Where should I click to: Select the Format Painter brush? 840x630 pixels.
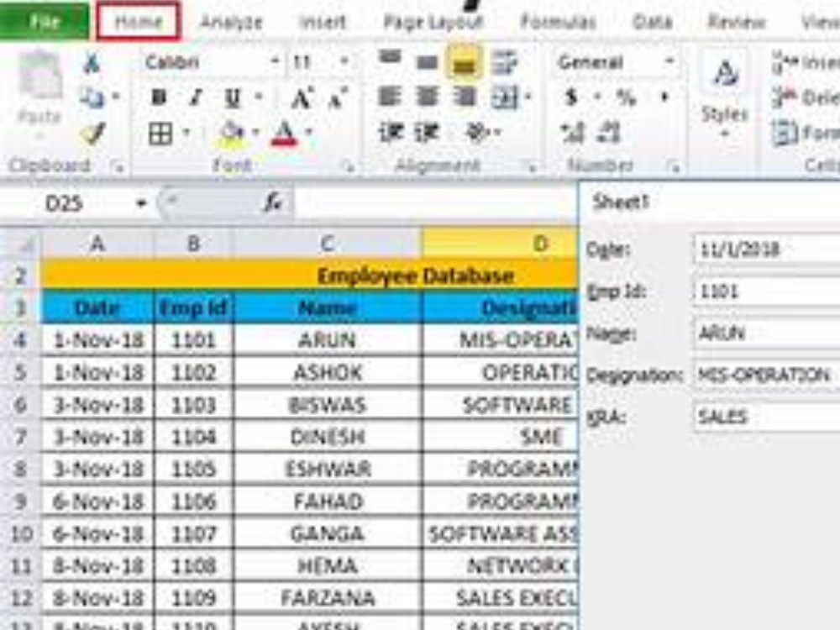click(92, 133)
